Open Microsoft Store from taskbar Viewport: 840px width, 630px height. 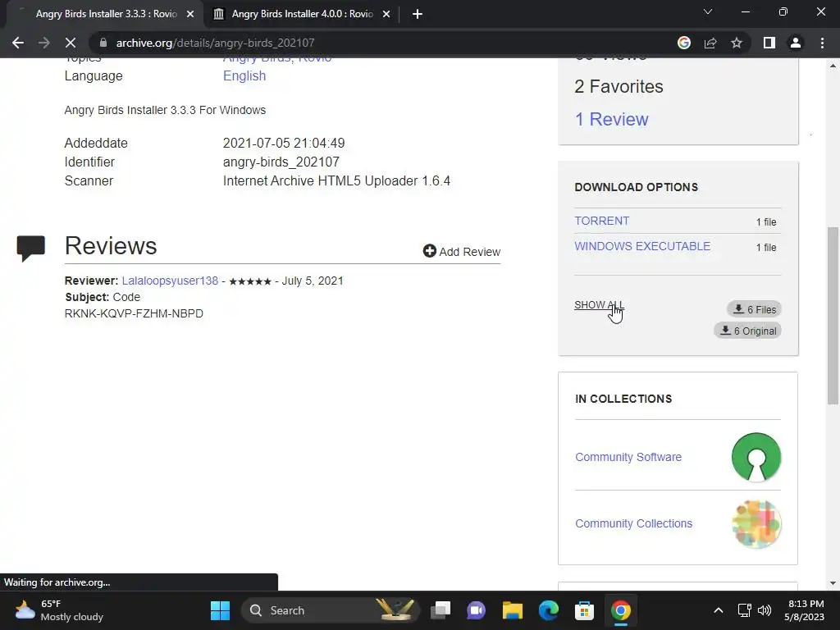(584, 610)
